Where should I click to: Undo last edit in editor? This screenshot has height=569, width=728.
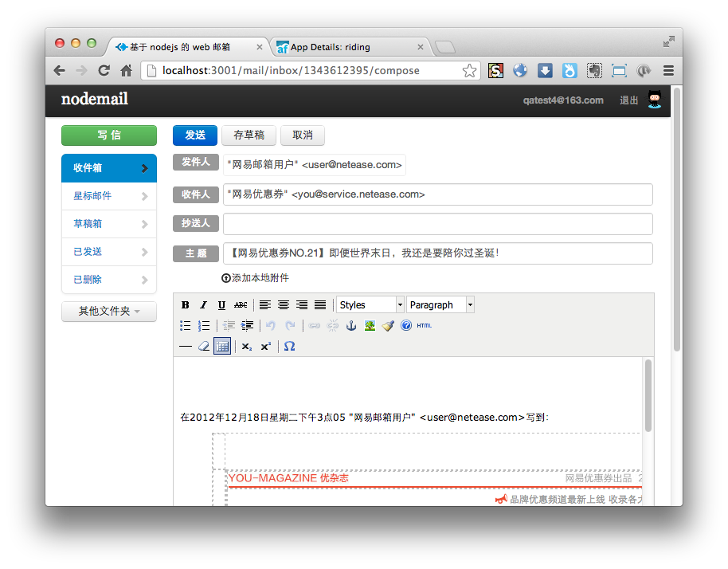[x=271, y=326]
